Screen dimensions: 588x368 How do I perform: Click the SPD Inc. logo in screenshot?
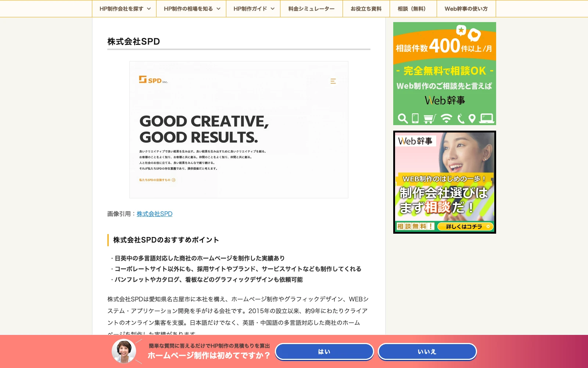point(153,80)
